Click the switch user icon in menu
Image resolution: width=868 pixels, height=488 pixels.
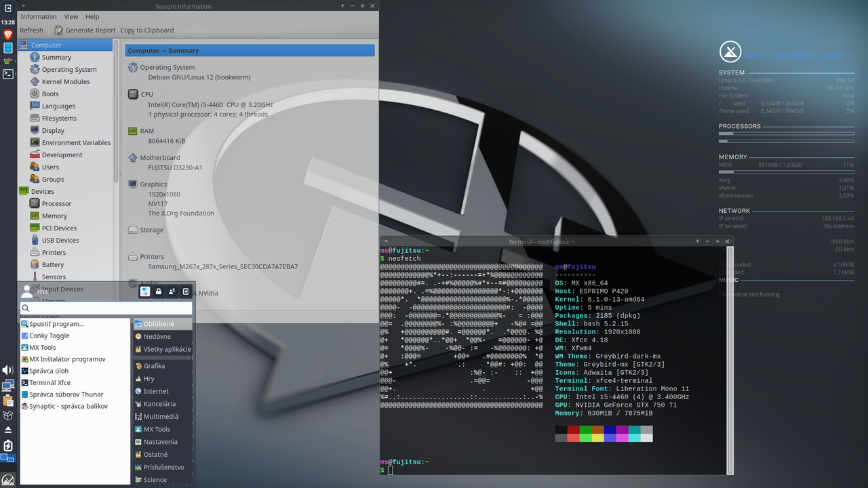click(172, 291)
